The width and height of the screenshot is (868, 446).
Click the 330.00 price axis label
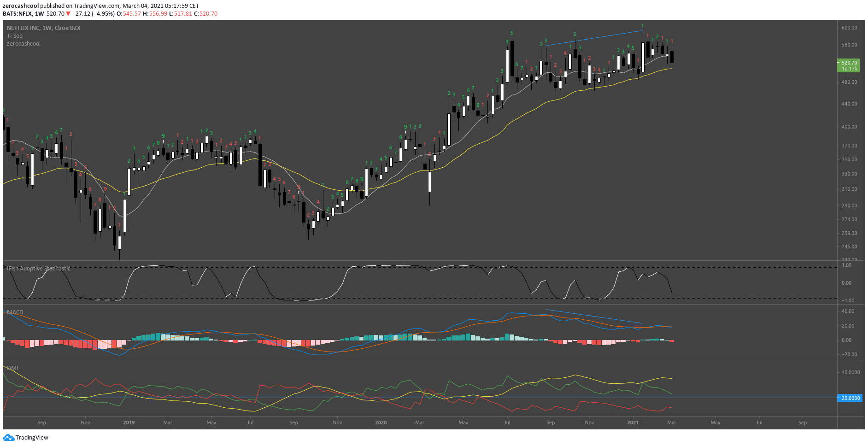(x=849, y=174)
